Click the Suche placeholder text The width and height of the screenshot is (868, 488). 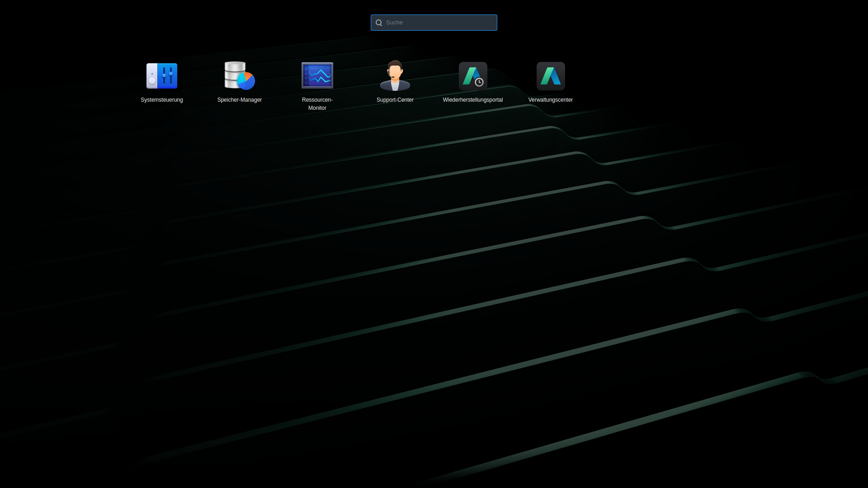coord(394,23)
